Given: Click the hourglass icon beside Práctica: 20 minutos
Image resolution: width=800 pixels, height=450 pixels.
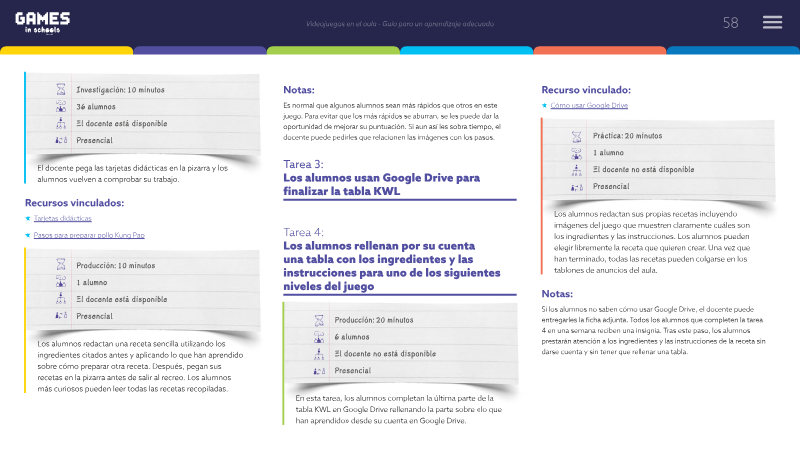Looking at the screenshot, I should (x=577, y=136).
